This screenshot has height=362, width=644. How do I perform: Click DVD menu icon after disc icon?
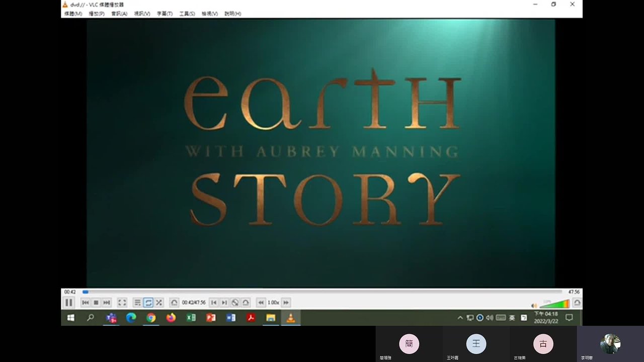coord(246,303)
